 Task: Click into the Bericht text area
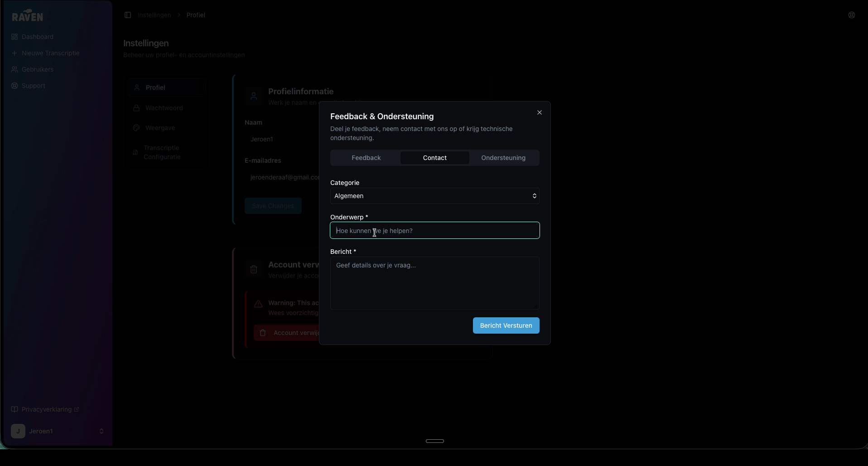[x=434, y=283]
